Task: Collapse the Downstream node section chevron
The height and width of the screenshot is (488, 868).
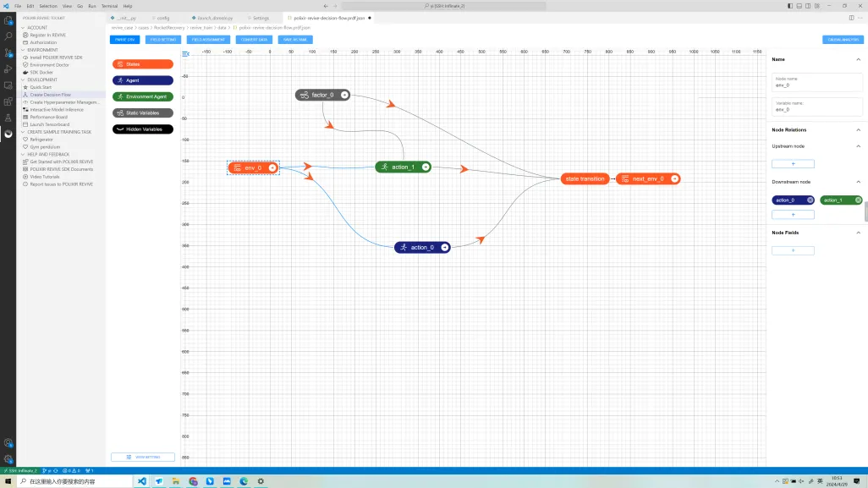Action: [x=858, y=182]
